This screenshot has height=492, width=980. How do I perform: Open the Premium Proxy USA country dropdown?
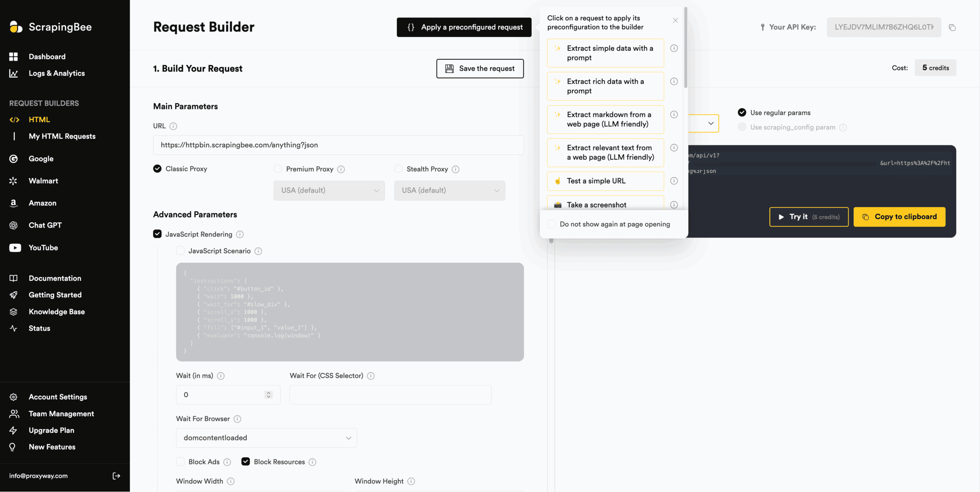pos(329,191)
